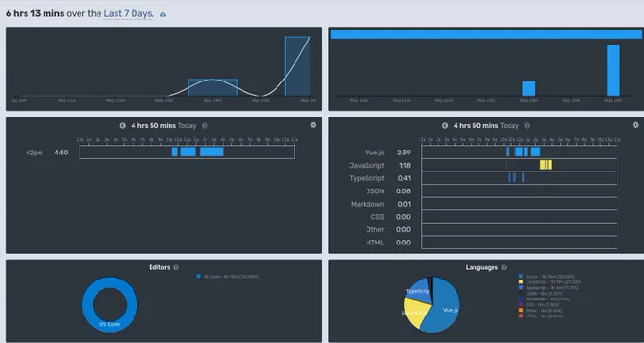Click the JavaScript yellow legend swatch

pyautogui.click(x=521, y=281)
